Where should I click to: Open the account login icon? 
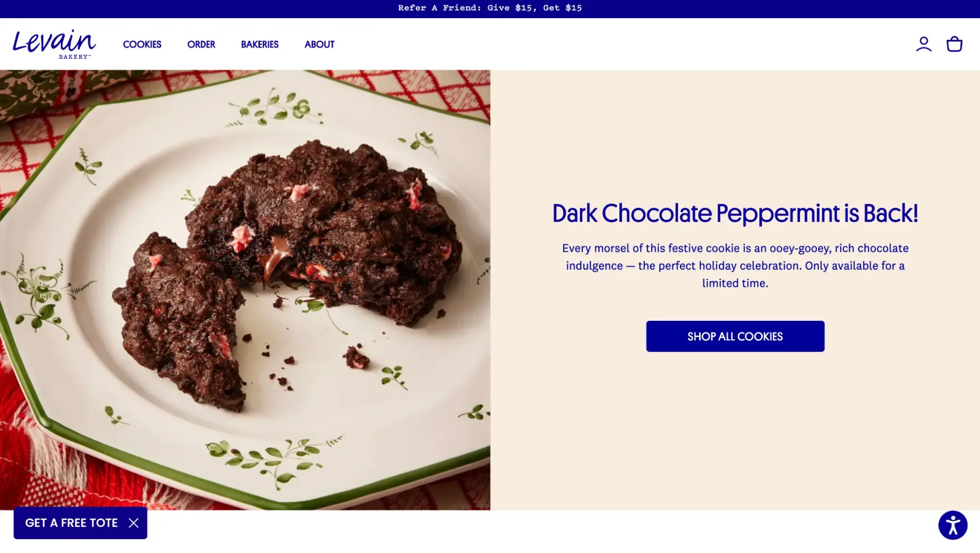pos(924,44)
